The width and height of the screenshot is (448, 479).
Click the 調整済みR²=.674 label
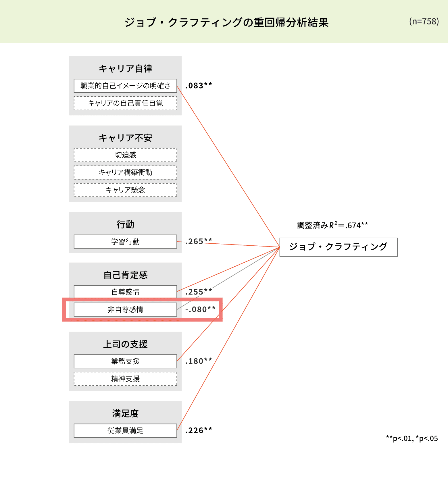coord(332,225)
